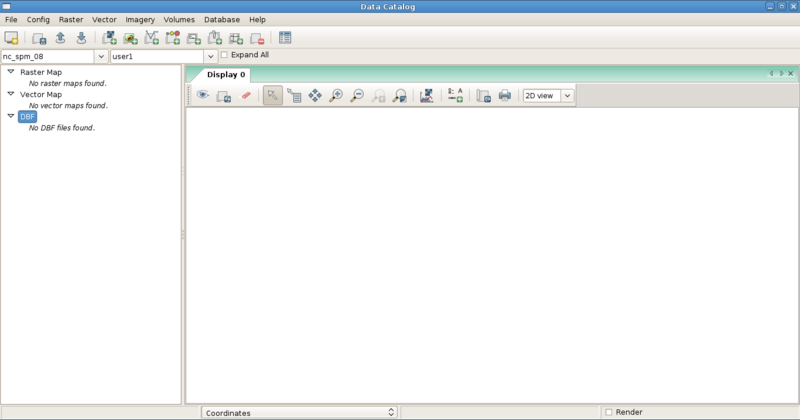This screenshot has width=800, height=420.
Task: Click the display map eye icon
Action: [x=202, y=96]
